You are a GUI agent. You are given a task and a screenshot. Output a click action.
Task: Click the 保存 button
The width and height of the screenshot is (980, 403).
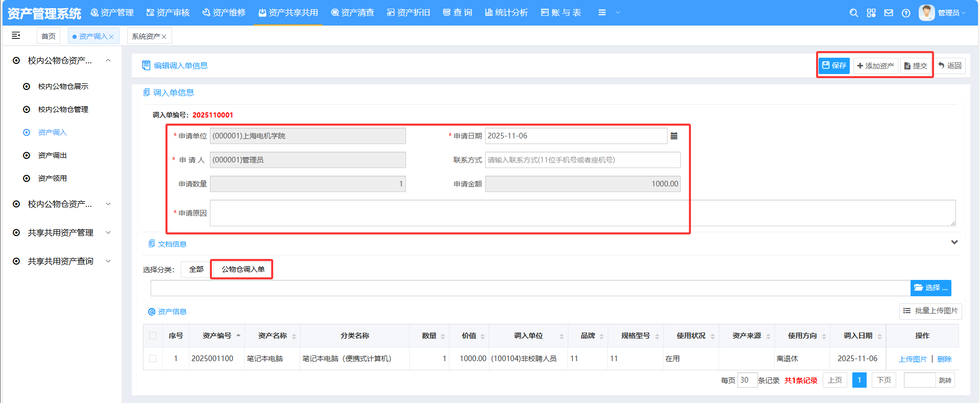coord(834,65)
